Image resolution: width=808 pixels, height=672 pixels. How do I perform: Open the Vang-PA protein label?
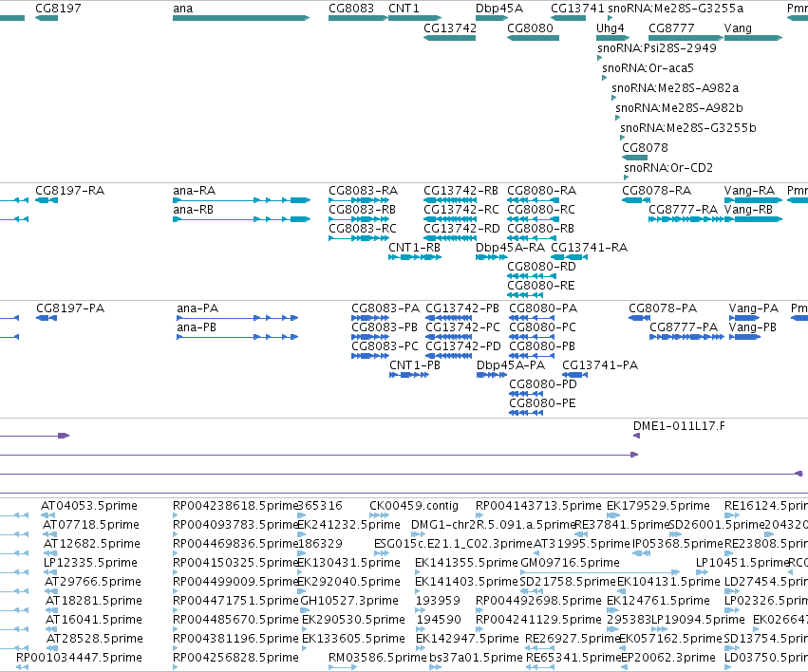click(x=753, y=308)
